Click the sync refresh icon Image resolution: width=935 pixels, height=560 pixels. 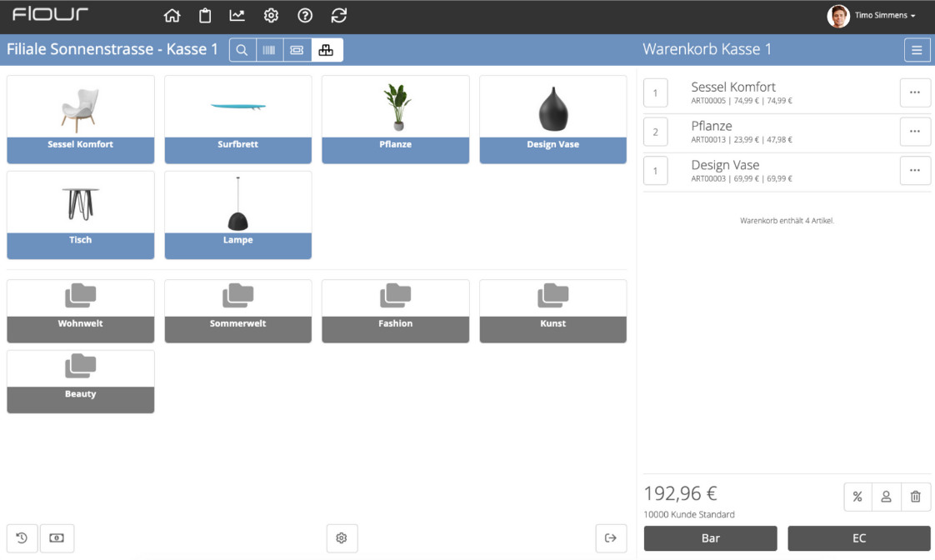tap(338, 16)
